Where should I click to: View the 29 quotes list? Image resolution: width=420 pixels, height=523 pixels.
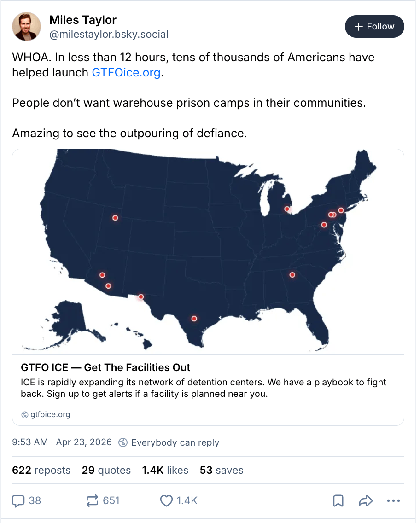click(106, 470)
